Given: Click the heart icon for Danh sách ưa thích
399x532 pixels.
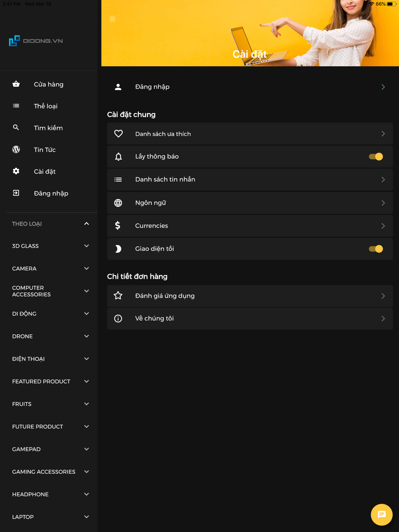Looking at the screenshot, I should (119, 134).
